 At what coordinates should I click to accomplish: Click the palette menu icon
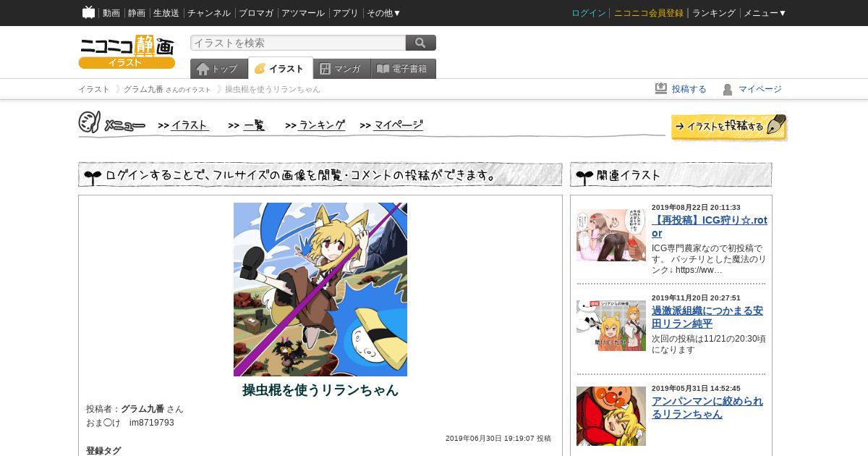point(89,123)
